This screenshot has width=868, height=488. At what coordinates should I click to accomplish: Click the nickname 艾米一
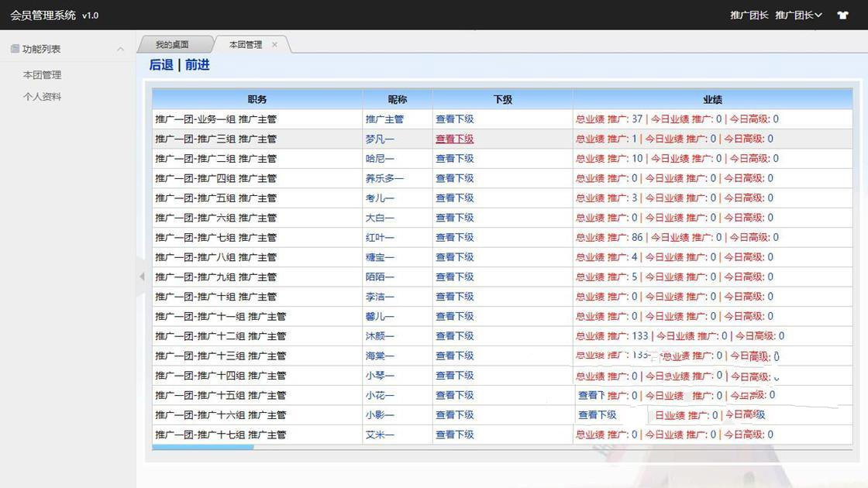(380, 435)
